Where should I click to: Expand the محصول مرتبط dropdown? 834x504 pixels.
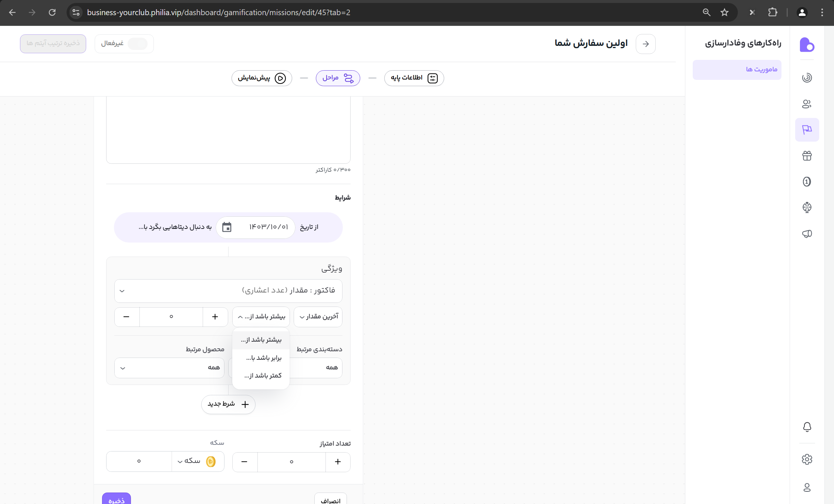169,368
